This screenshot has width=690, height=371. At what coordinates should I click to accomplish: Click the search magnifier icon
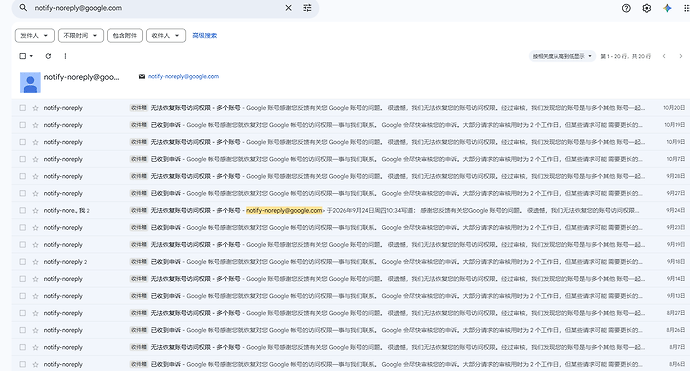[23, 8]
